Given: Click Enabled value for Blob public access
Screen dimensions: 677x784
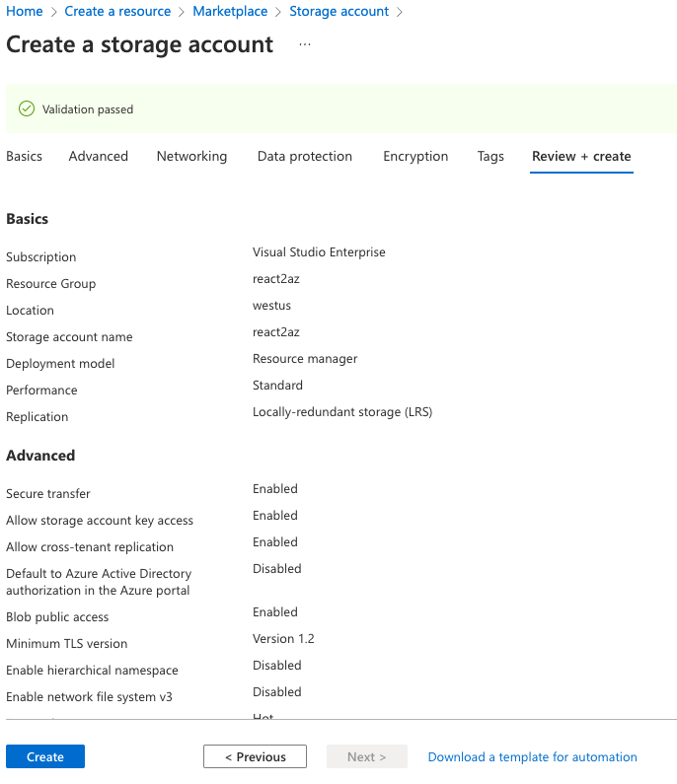Looking at the screenshot, I should (x=274, y=611).
